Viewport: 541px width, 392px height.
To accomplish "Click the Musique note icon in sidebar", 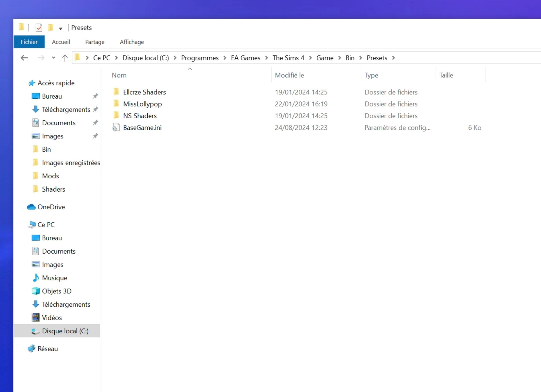I will pos(36,278).
